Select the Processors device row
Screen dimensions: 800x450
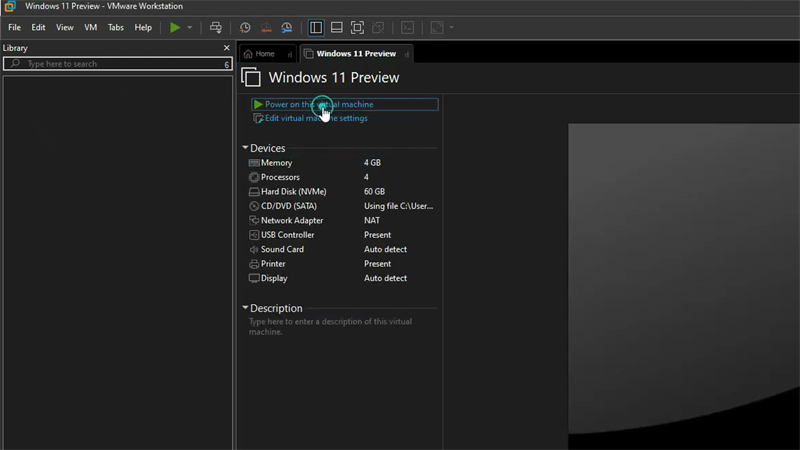341,177
